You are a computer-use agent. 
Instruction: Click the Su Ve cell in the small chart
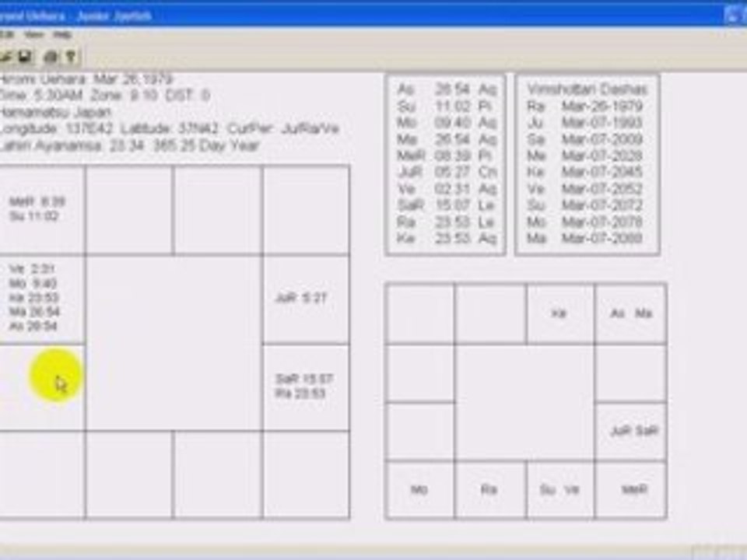click(x=561, y=489)
